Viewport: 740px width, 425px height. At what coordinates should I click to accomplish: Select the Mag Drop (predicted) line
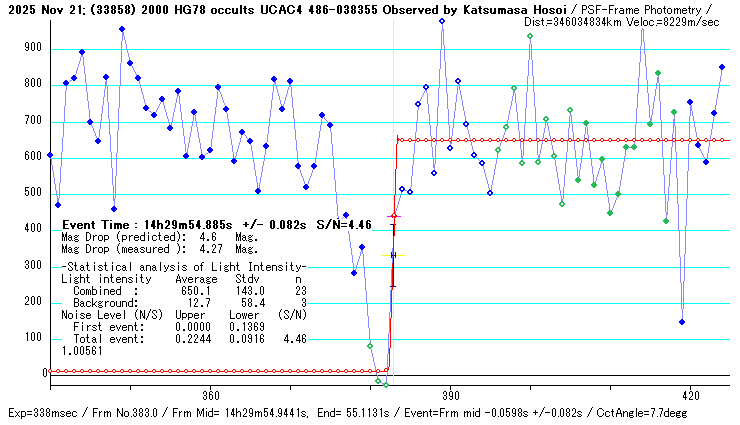(x=159, y=238)
